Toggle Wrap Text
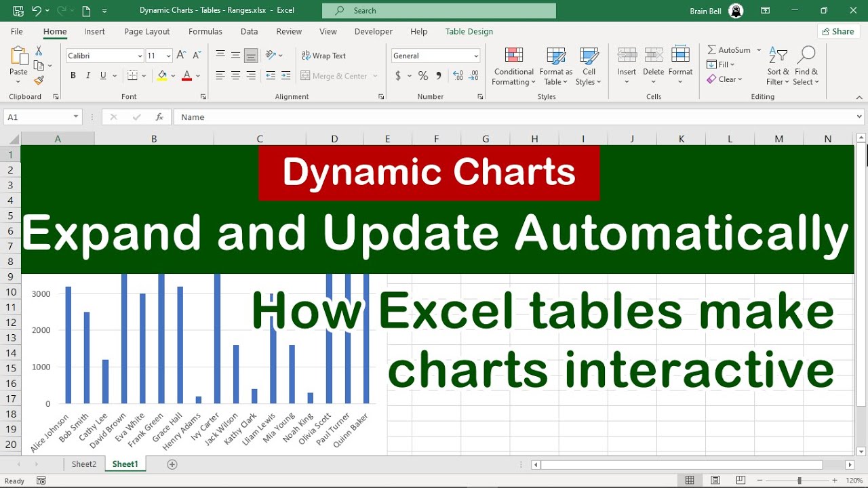This screenshot has height=488, width=868. point(324,56)
